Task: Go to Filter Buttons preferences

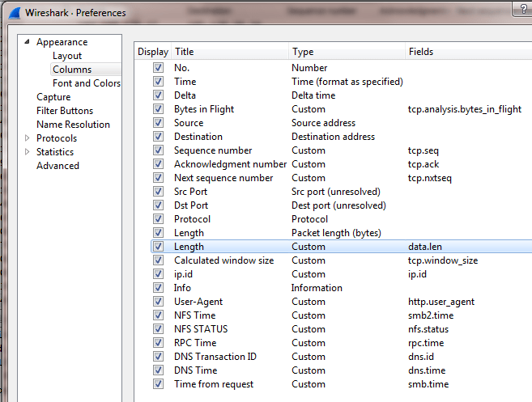Action: tap(65, 111)
